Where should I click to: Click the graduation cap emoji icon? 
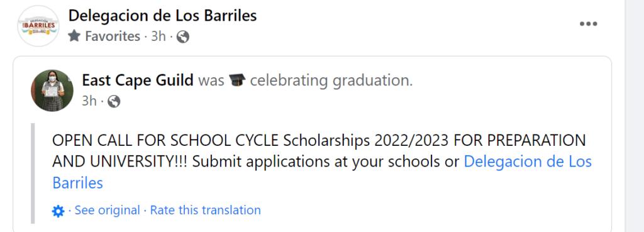[236, 80]
